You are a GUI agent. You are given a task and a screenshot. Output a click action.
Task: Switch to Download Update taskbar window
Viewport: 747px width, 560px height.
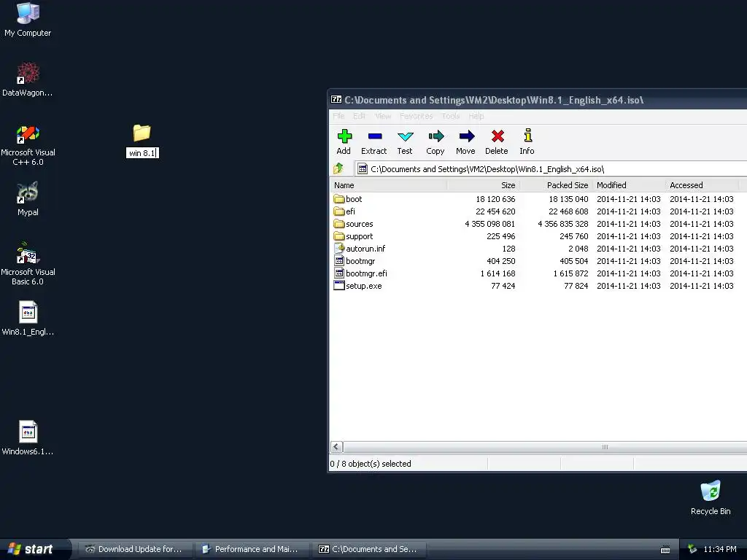coord(135,549)
